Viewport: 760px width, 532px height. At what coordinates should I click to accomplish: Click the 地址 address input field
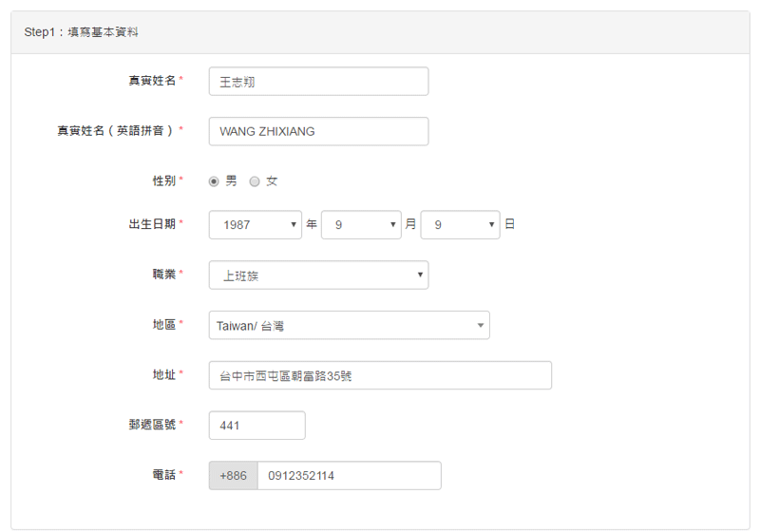coord(380,375)
